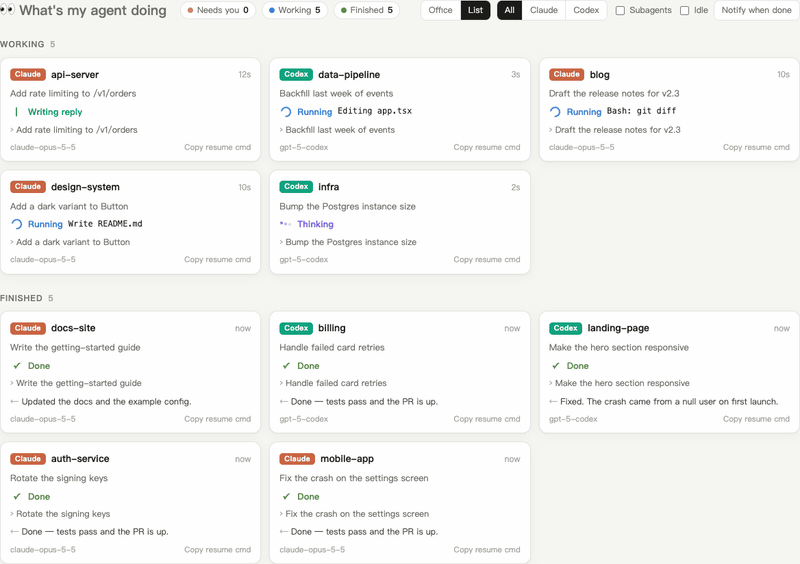
Task: Copy resume cmd for mobile-app
Action: (487, 550)
